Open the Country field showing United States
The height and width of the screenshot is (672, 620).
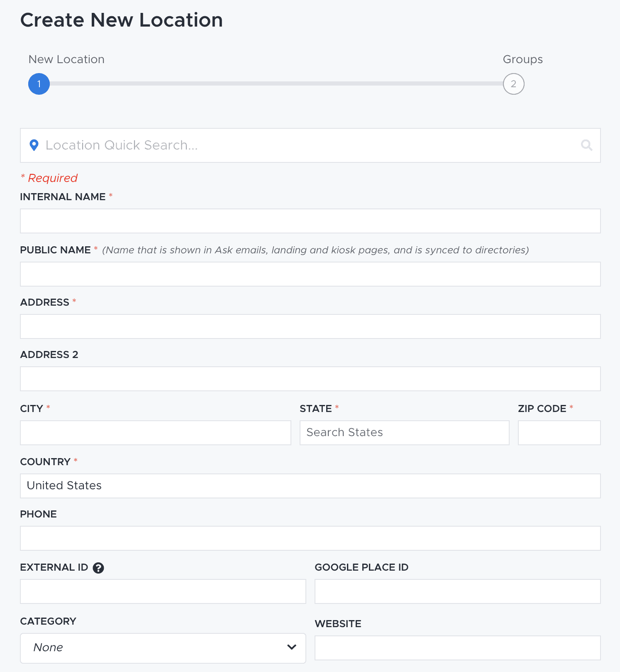[x=310, y=486]
